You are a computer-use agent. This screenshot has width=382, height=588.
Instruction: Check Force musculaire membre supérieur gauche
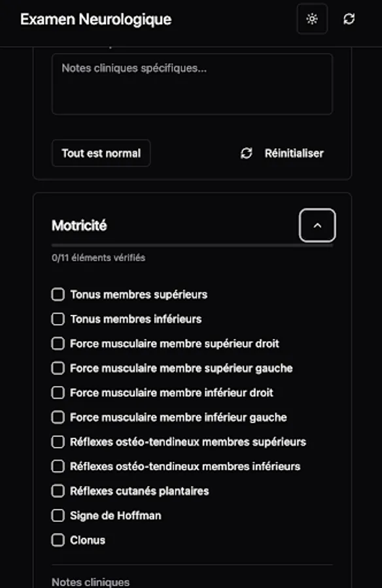57,368
